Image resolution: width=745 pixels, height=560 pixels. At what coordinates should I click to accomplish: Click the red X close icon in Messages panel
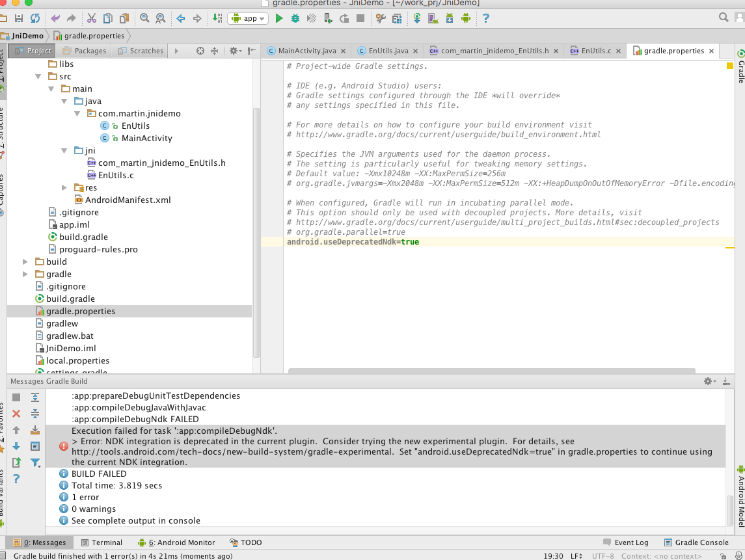pos(16,414)
